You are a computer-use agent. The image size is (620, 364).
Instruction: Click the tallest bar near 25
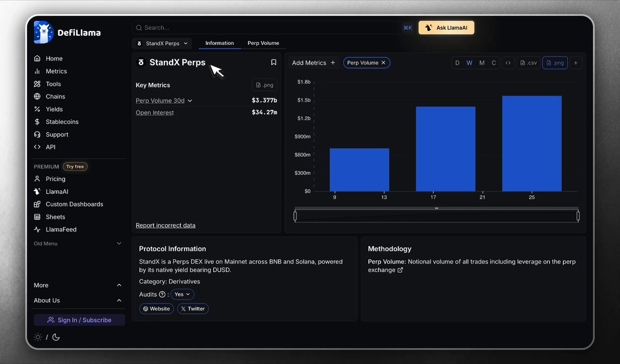pos(532,144)
